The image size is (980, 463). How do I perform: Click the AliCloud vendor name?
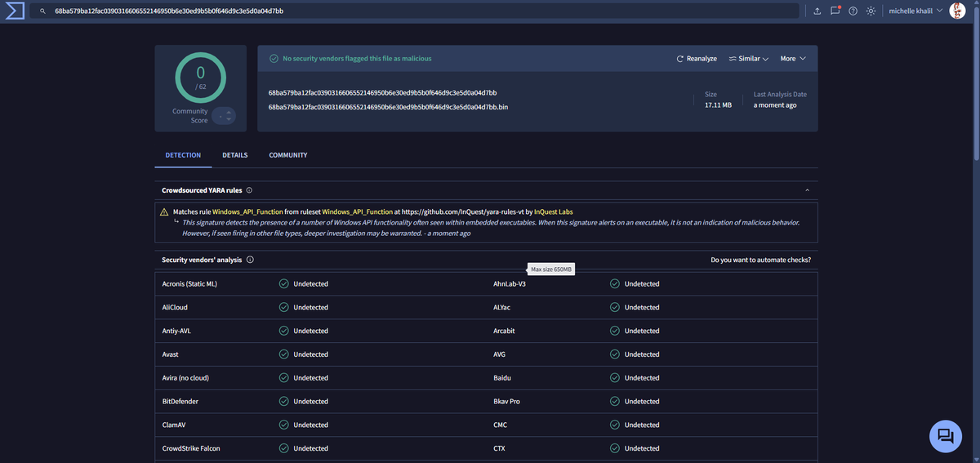(176, 307)
